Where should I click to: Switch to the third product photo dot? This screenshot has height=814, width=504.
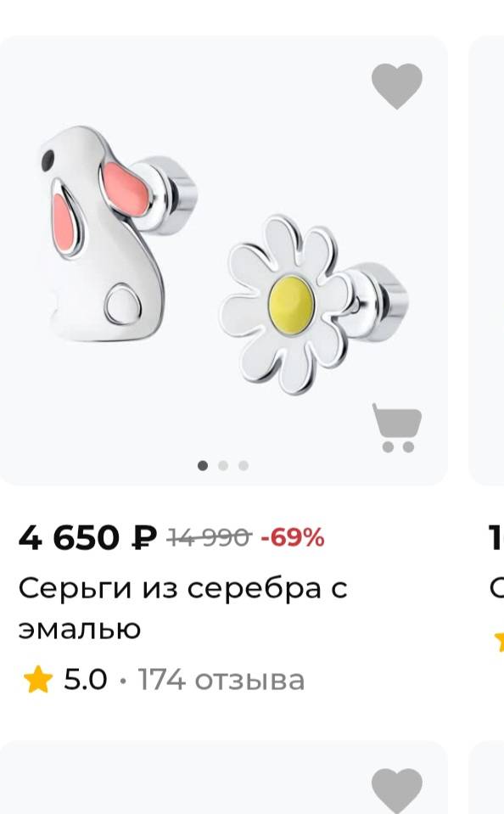pos(244,466)
